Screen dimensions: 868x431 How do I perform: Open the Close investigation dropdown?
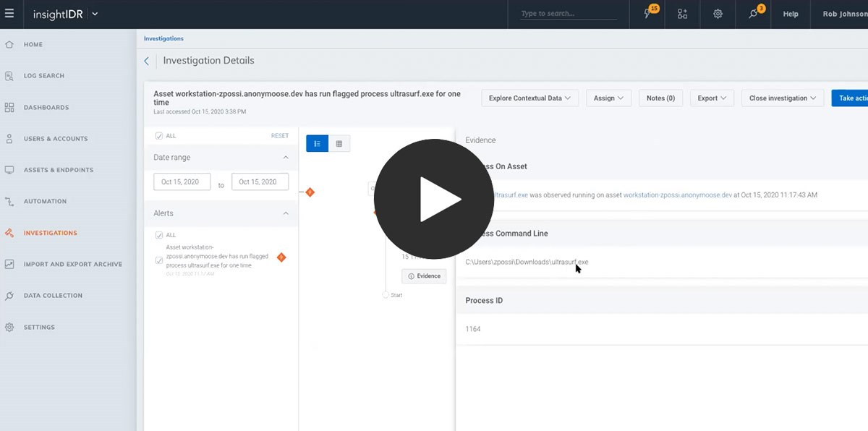coord(783,98)
